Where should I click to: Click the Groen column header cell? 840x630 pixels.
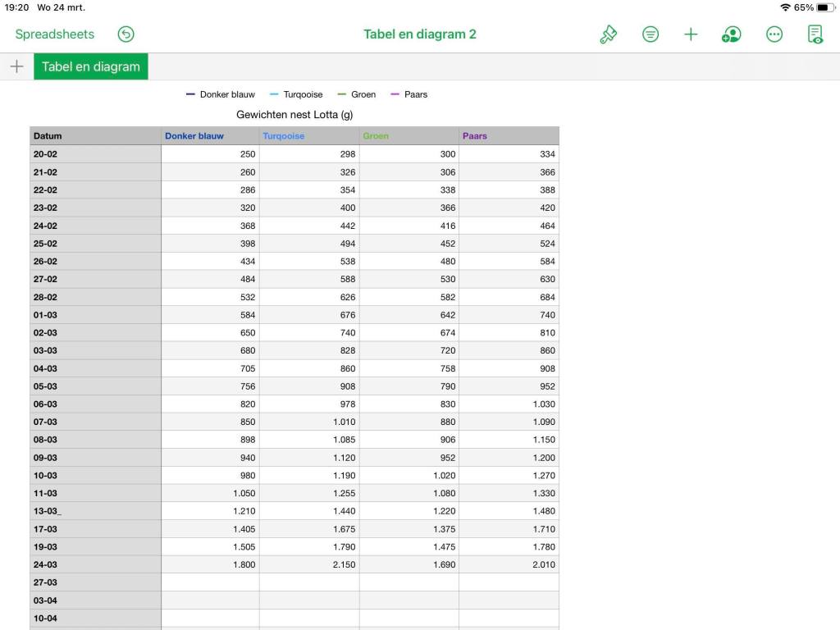(x=409, y=136)
